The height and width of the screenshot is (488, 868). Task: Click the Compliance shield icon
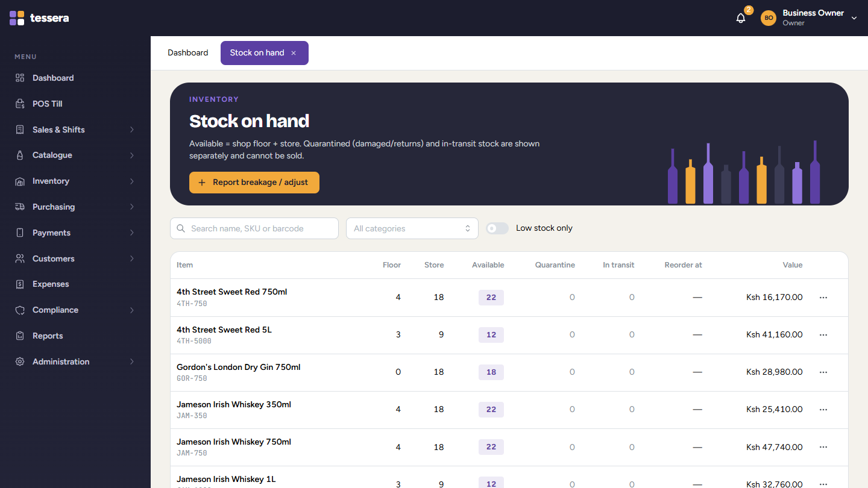point(20,310)
